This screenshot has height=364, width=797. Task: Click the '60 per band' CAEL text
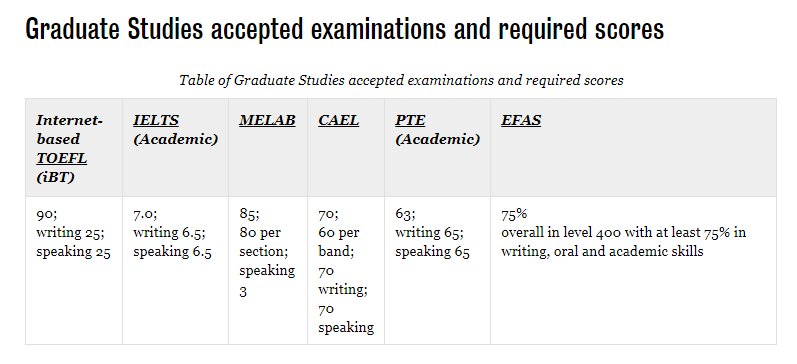[339, 242]
